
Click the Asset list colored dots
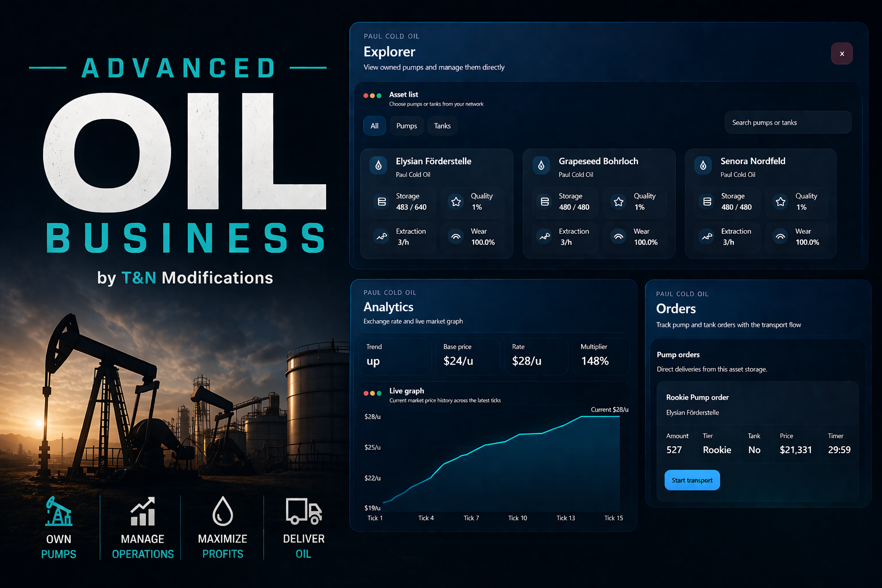coord(372,96)
